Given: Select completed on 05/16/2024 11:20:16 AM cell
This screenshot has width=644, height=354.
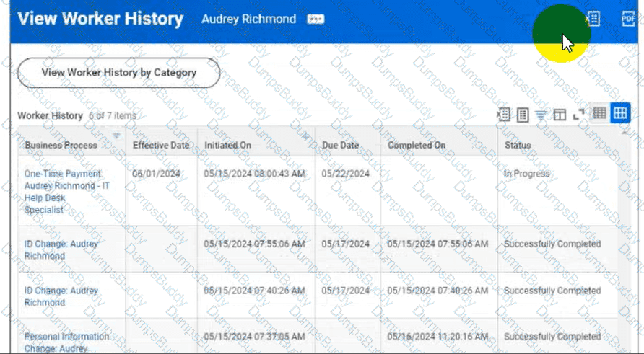Looking at the screenshot, I should (439, 337).
